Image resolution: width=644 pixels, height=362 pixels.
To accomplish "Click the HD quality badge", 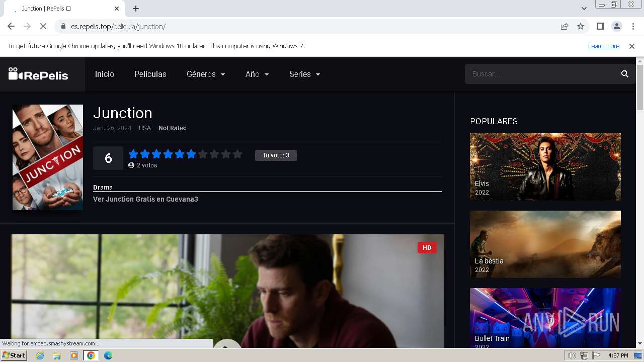I will 427,247.
